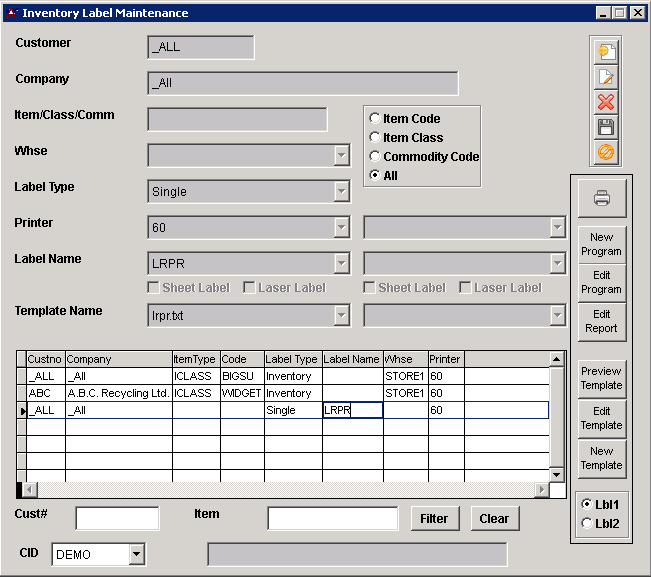Click the Edit Report button
The width and height of the screenshot is (651, 577).
pyautogui.click(x=601, y=321)
